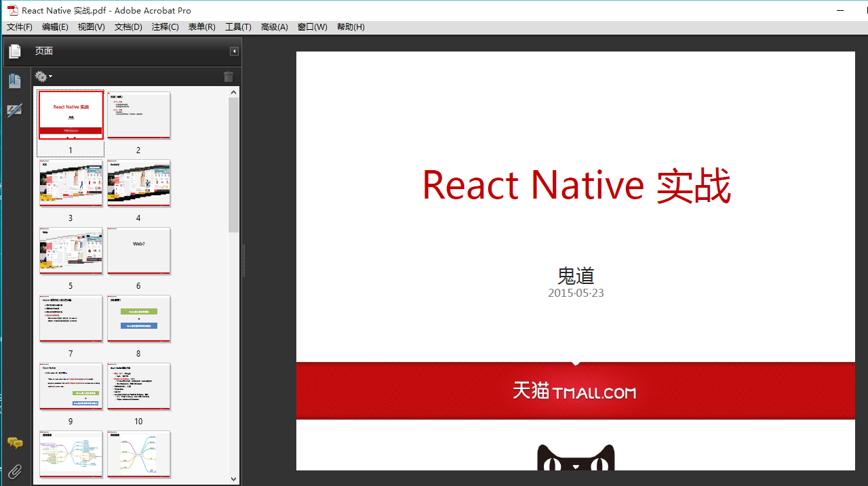Click the Tmall cat mascot image
This screenshot has width=868, height=486.
576,458
